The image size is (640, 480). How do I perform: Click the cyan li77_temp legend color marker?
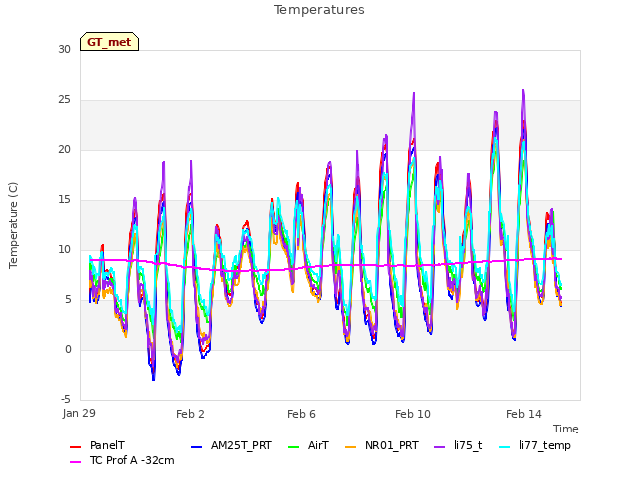pos(505,447)
